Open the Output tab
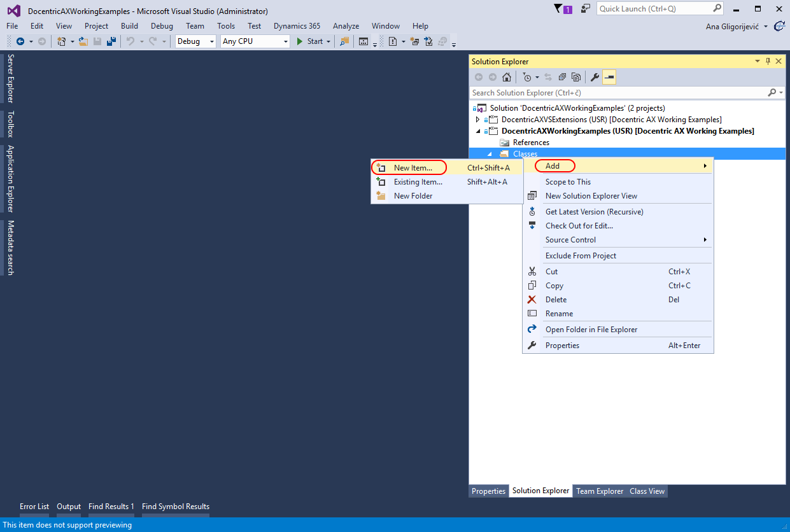This screenshot has width=790, height=532. point(69,507)
